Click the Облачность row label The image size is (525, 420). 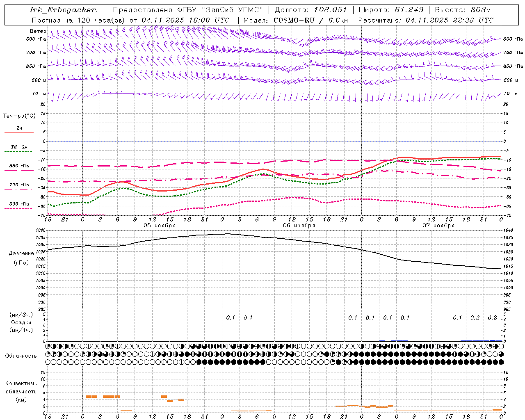(21, 356)
